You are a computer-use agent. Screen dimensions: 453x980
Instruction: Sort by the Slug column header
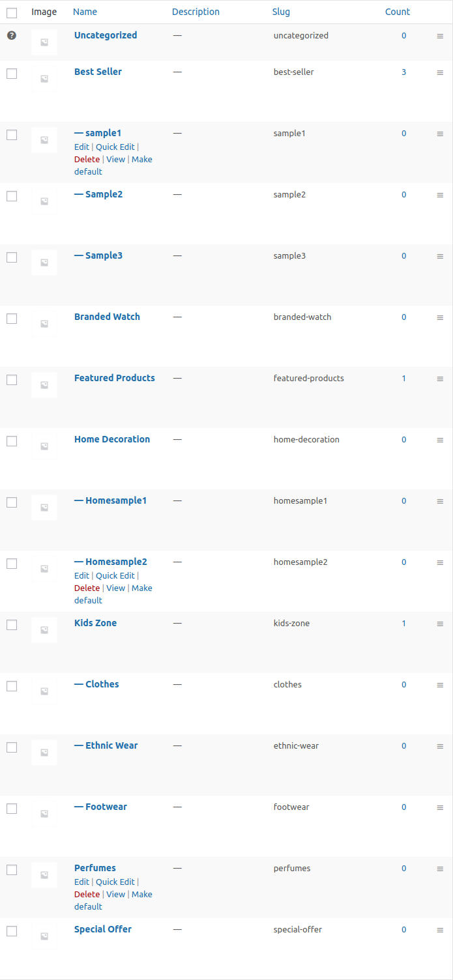281,12
